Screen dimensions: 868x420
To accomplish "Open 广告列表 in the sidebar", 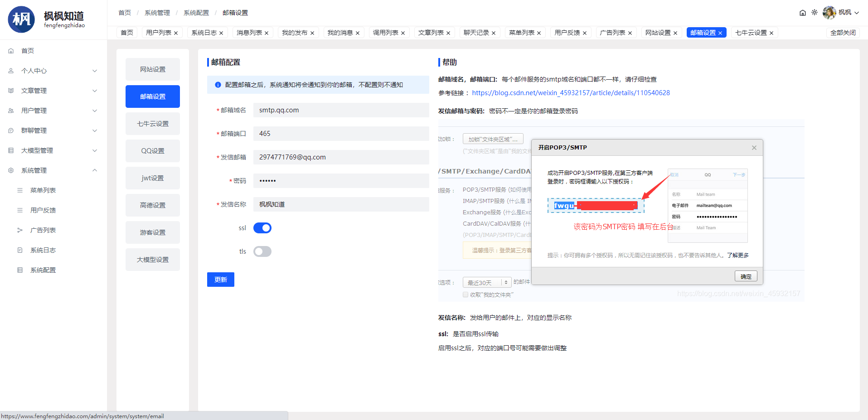I will coord(43,230).
